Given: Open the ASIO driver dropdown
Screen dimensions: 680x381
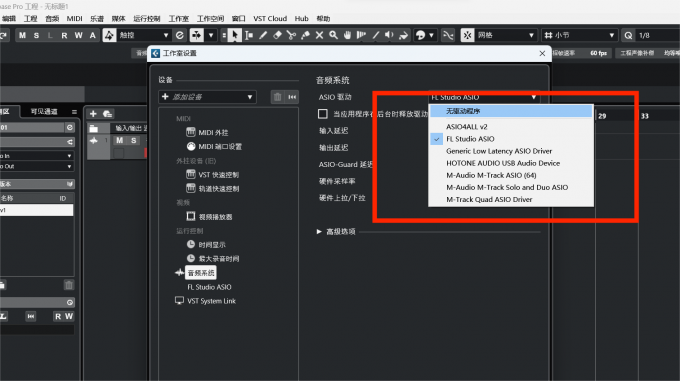Looking at the screenshot, I should (484, 97).
